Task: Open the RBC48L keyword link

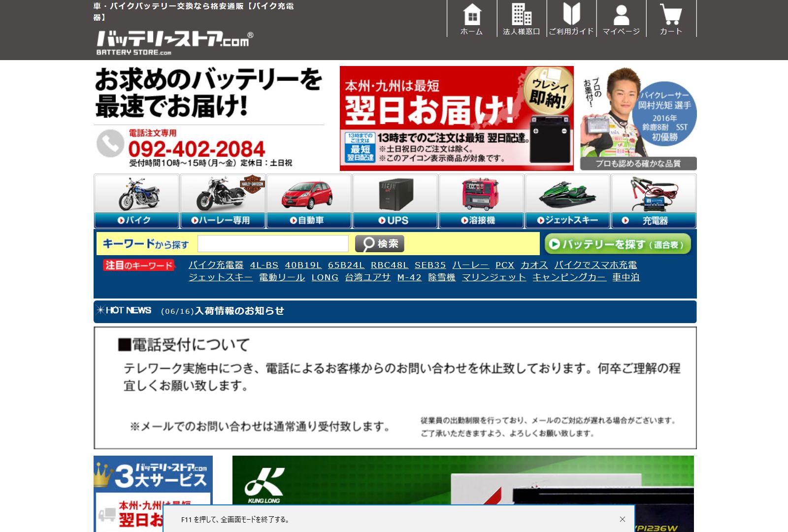Action: 390,265
